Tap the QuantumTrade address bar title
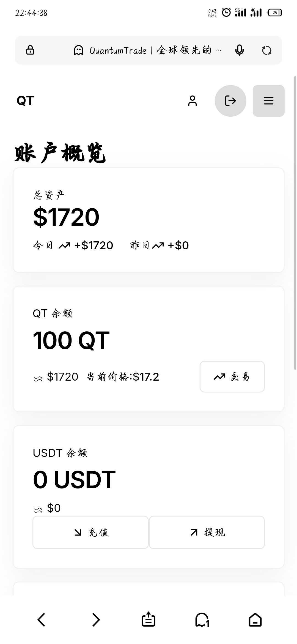This screenshot has width=297, height=644. [x=147, y=50]
